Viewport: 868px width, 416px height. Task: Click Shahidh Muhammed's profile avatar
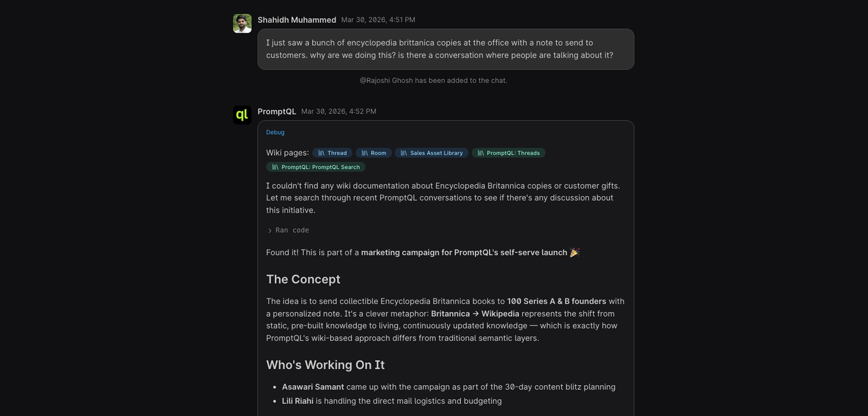point(242,23)
